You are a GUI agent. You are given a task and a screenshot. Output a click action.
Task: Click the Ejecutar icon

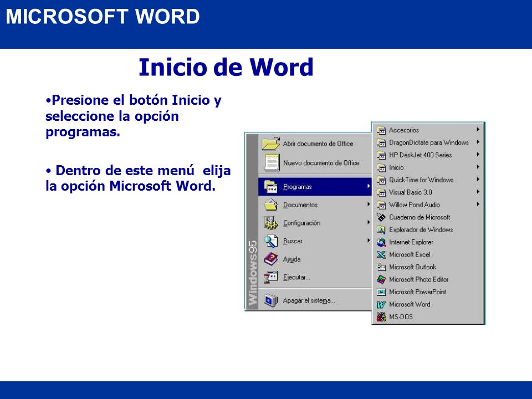[271, 278]
